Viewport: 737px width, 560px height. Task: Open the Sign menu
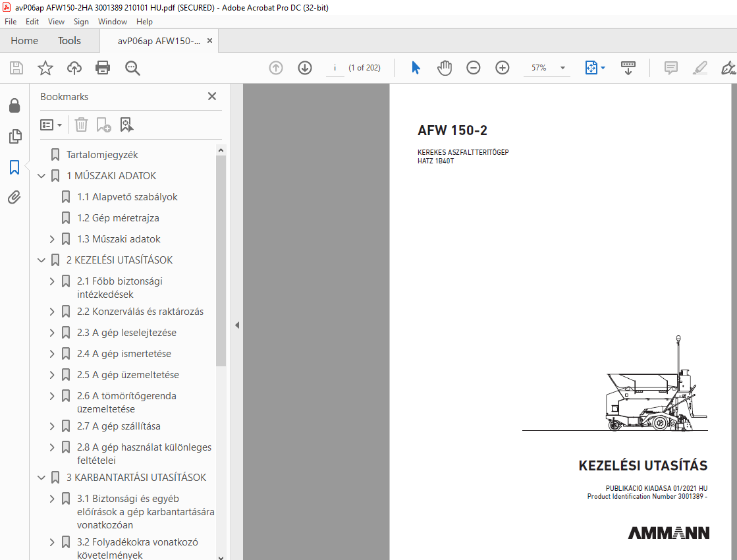click(81, 22)
